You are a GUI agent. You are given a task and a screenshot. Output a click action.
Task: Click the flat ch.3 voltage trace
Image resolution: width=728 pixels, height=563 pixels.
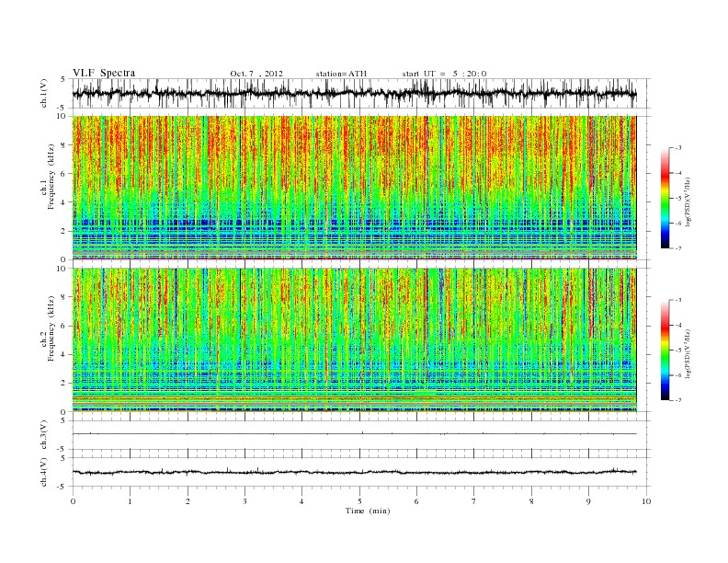[x=354, y=434]
